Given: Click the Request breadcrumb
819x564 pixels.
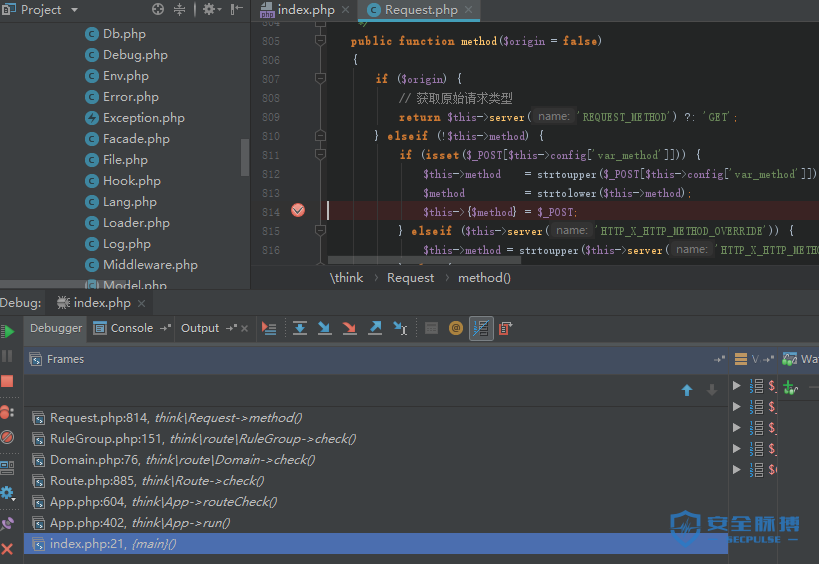Looking at the screenshot, I should point(411,278).
